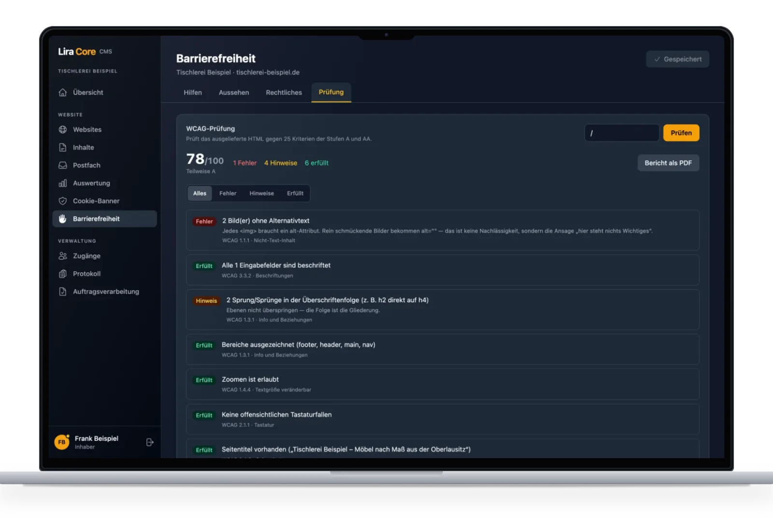The height and width of the screenshot is (532, 773).
Task: Click the Barrierefreiheit hand icon
Action: [x=63, y=219]
